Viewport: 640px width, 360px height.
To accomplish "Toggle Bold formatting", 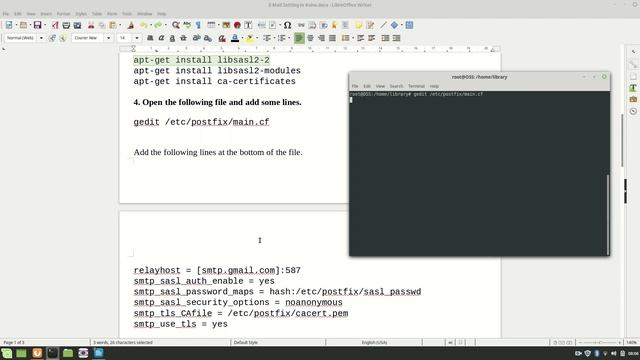I will click(150, 38).
